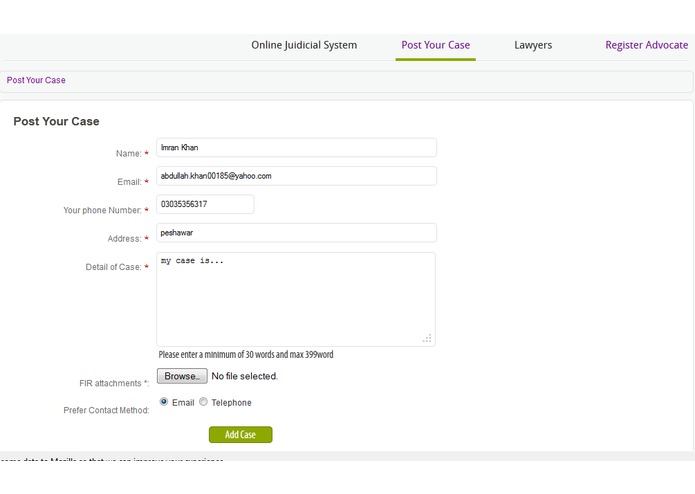
Task: Submit form with Add Case button
Action: (241, 435)
